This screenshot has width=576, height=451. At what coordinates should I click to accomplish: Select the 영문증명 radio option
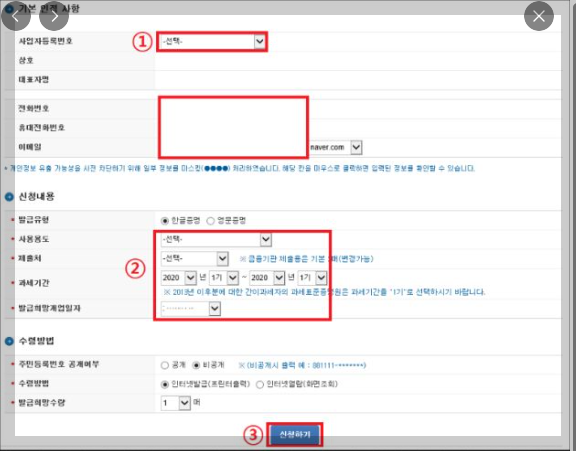pos(210,221)
